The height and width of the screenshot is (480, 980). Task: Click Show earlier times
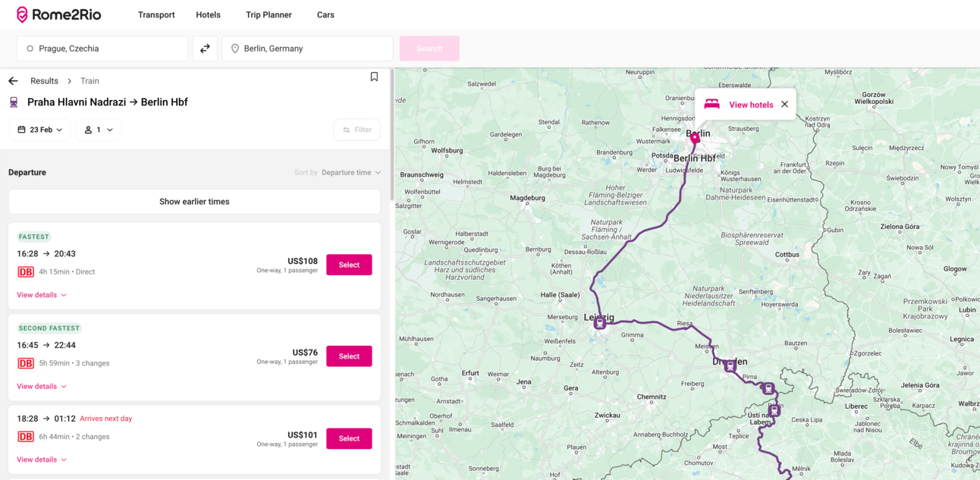click(x=194, y=202)
